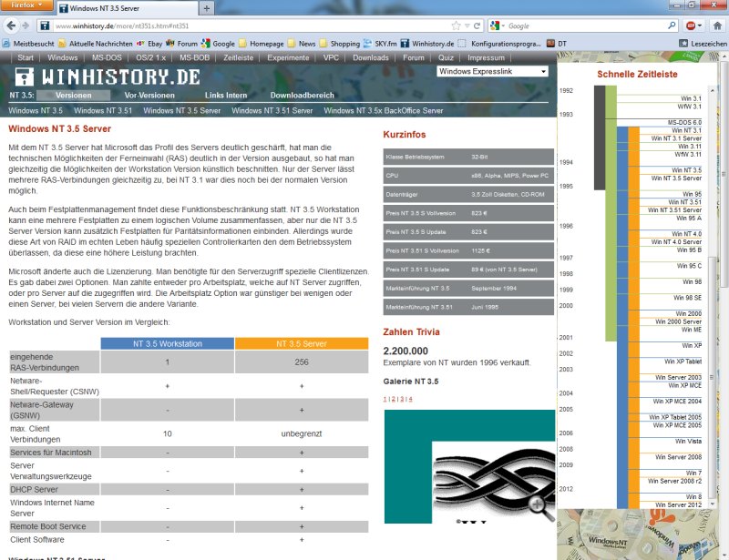Click the timeline scrollbar up arrow
This screenshot has height=560, width=729.
point(713,90)
